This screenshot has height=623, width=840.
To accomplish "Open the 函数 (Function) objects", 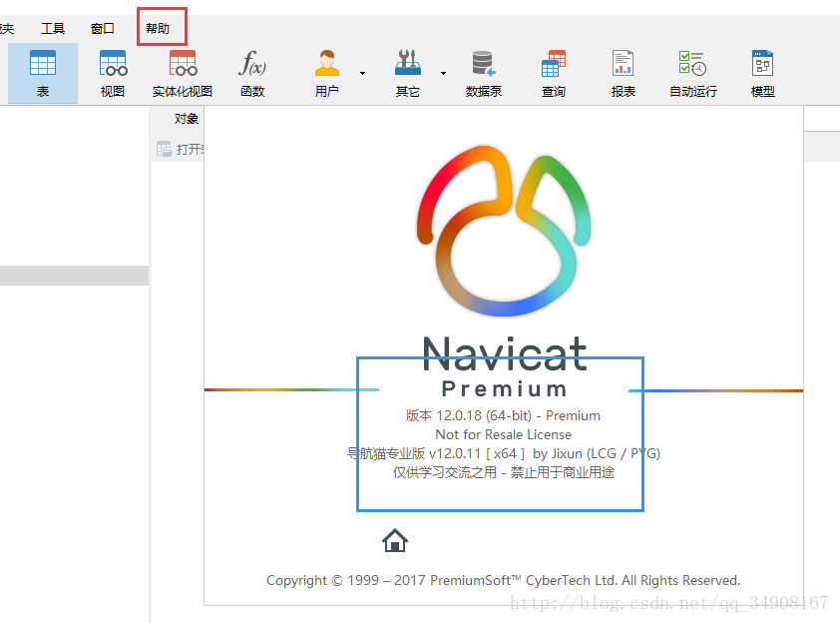I will pyautogui.click(x=252, y=74).
